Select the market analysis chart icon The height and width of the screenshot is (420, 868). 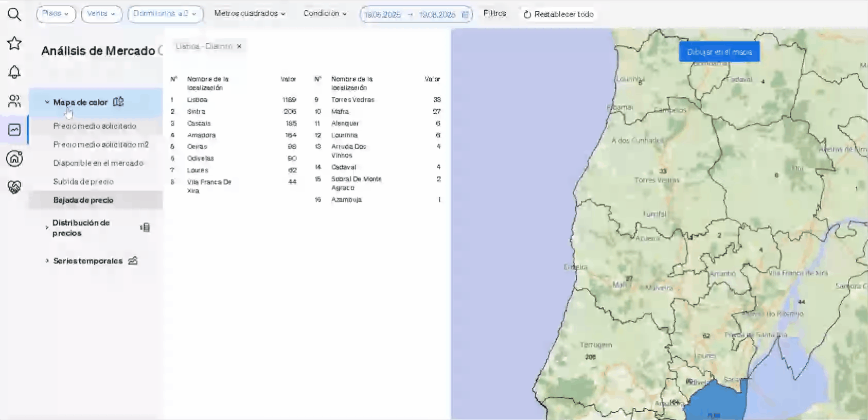[x=14, y=130]
